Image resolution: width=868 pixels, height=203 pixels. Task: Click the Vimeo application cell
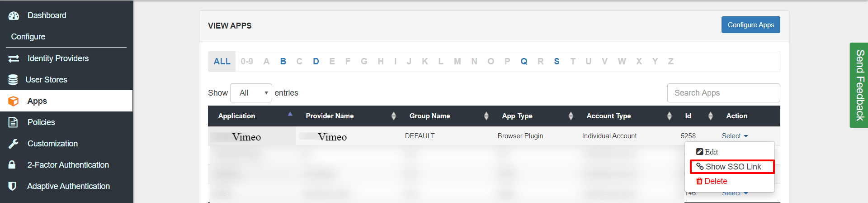coord(252,136)
